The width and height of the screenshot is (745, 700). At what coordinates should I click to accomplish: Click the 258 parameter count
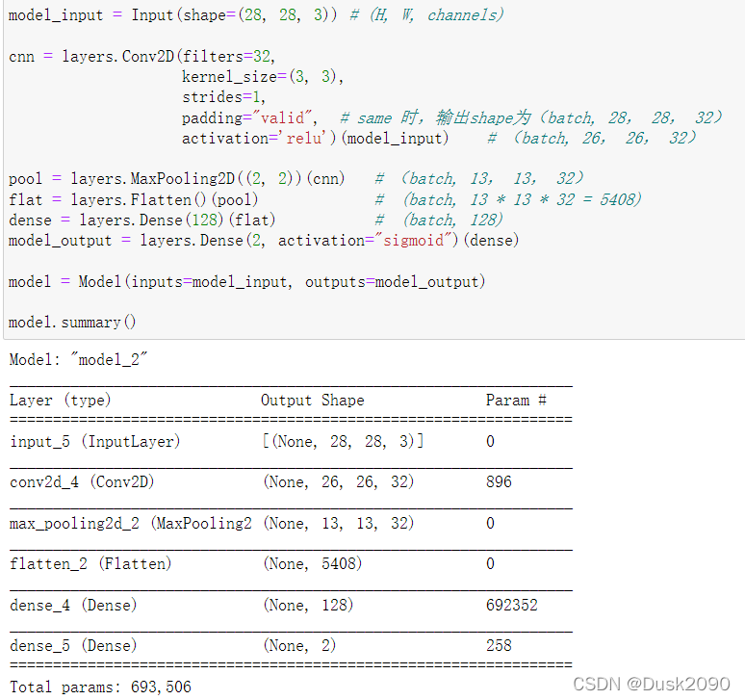pyautogui.click(x=499, y=646)
